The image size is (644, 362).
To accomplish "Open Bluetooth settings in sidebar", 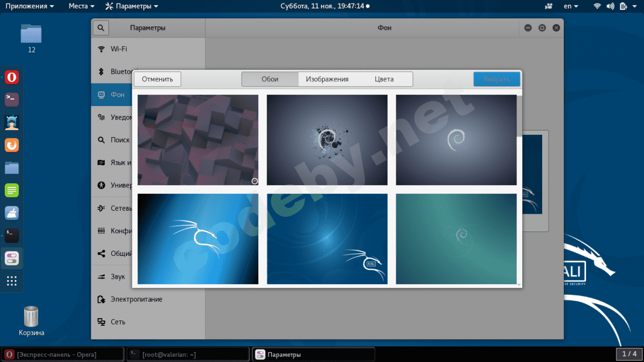I will (112, 71).
